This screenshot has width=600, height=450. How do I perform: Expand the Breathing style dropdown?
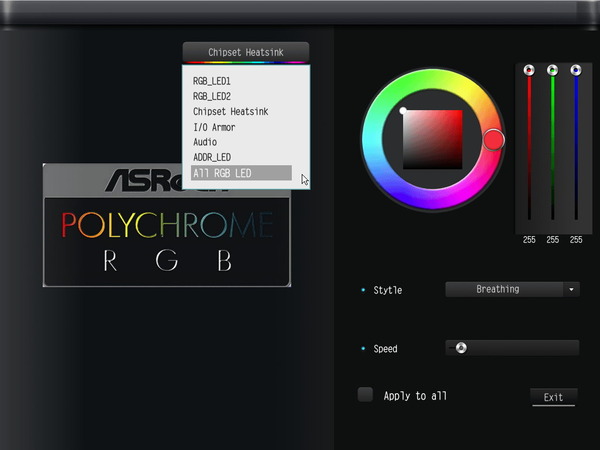(x=504, y=289)
